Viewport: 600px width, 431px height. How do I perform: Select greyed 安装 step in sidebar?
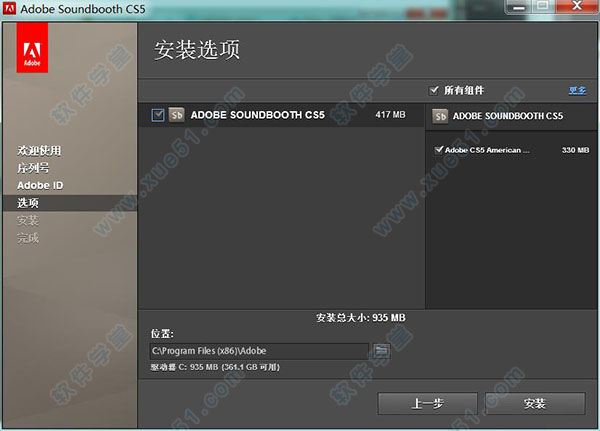[x=28, y=220]
